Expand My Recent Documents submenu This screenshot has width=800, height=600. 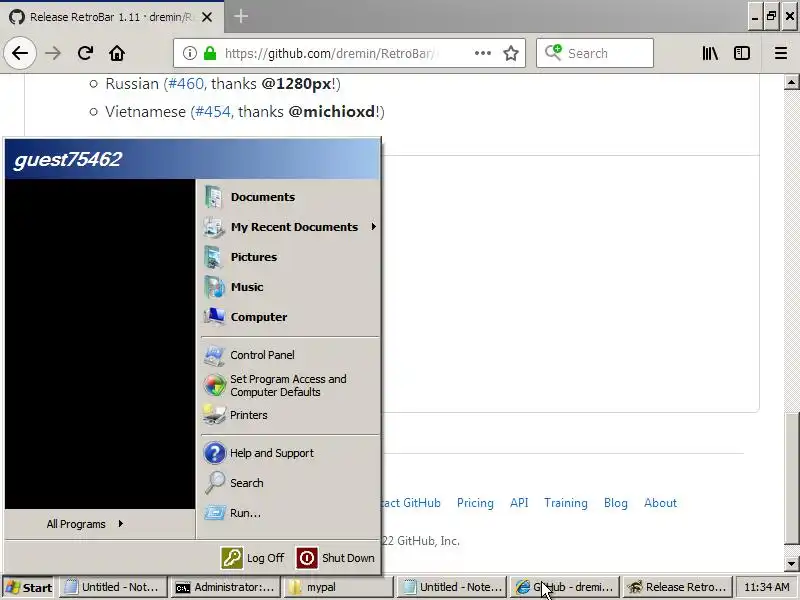point(289,227)
